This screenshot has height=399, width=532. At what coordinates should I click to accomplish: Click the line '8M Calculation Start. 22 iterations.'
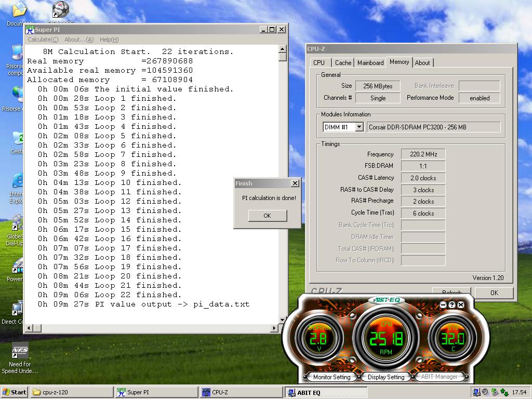138,51
